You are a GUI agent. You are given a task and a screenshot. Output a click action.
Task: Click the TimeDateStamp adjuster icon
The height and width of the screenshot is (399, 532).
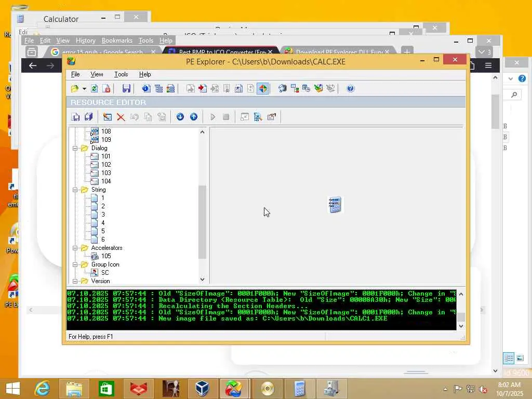(x=306, y=88)
